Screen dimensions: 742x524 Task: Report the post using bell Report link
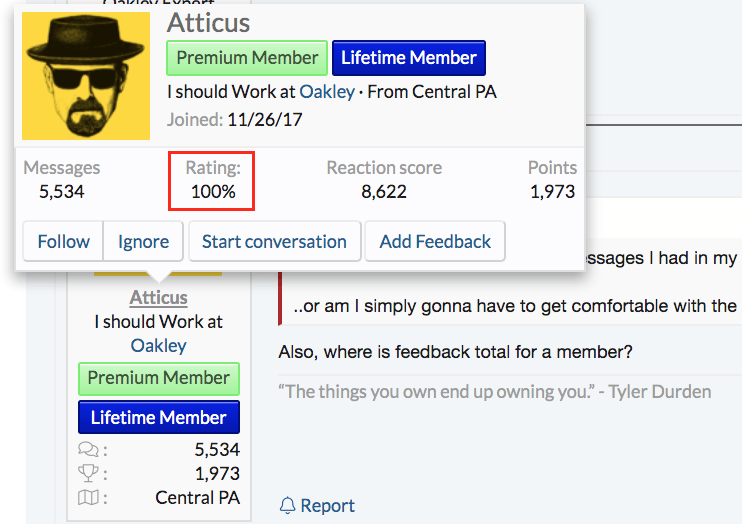318,506
